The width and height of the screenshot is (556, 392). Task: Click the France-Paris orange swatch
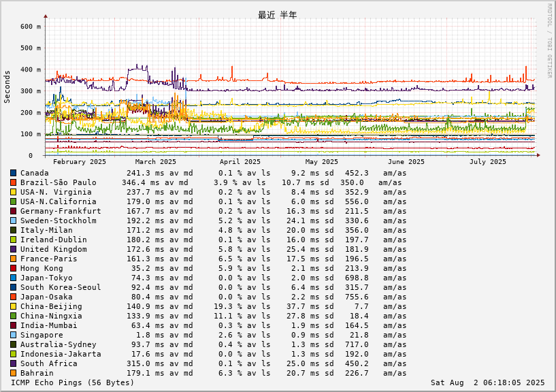tap(13, 259)
